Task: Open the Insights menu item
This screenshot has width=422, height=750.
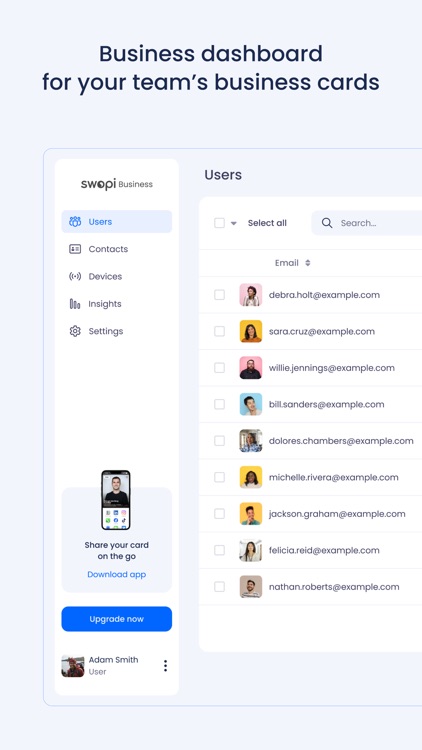Action: pyautogui.click(x=117, y=304)
